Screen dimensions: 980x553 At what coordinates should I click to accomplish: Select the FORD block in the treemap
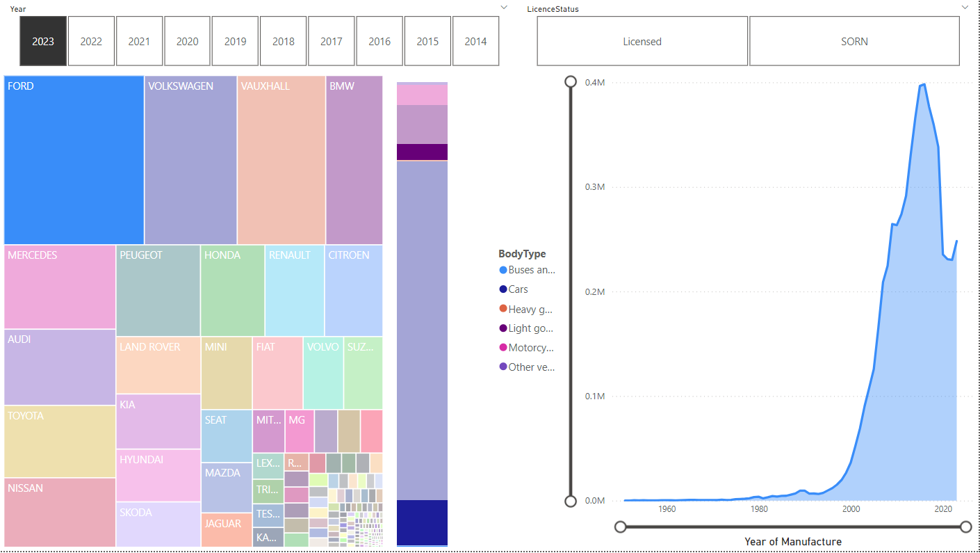pyautogui.click(x=74, y=160)
